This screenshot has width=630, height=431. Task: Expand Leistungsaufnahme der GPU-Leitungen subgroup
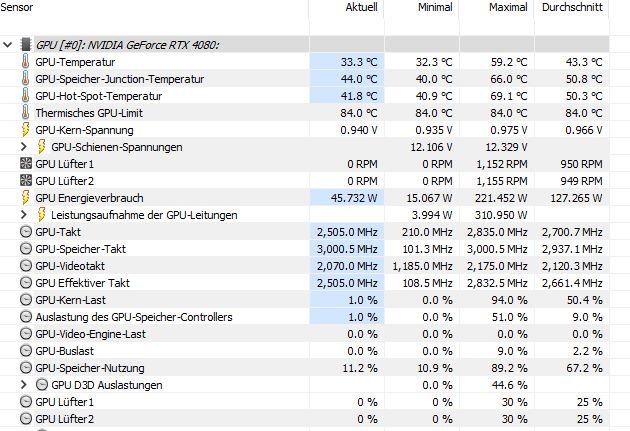pyautogui.click(x=24, y=214)
